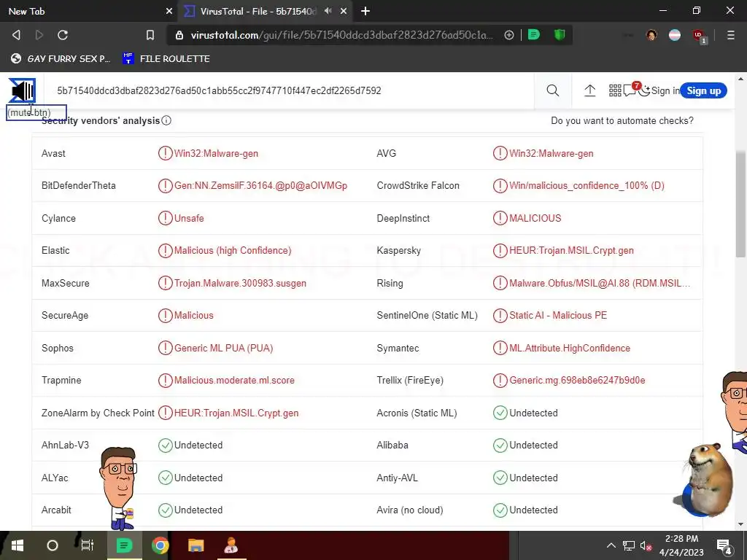This screenshot has height=560, width=747.
Task: Open the Windows Start menu
Action: pos(18,545)
